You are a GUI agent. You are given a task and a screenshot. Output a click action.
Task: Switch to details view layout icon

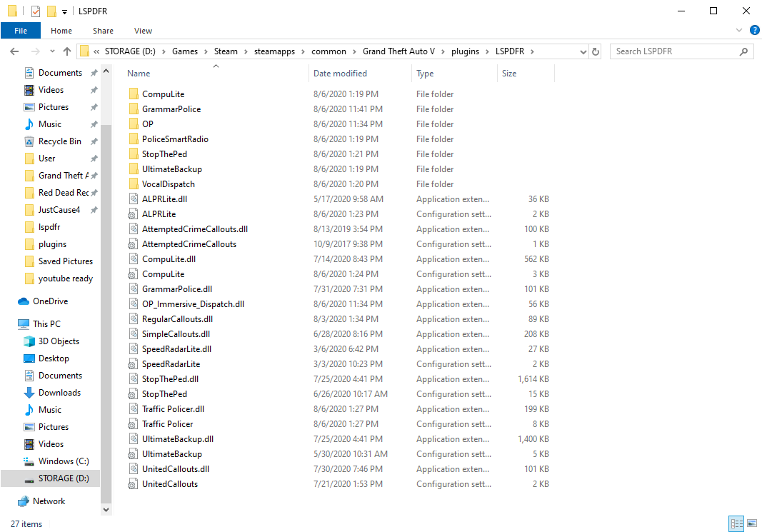pos(737,523)
